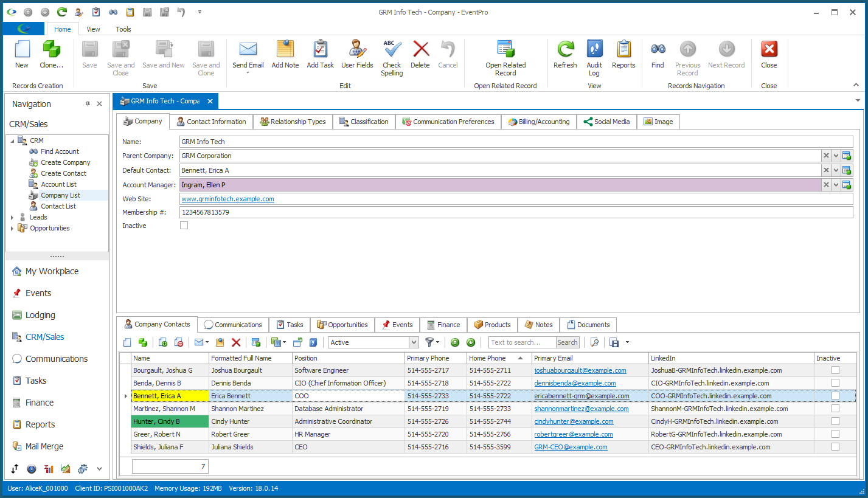Toggle Inactive checkbox for Erica Bennett
The image size is (868, 498).
click(x=835, y=396)
